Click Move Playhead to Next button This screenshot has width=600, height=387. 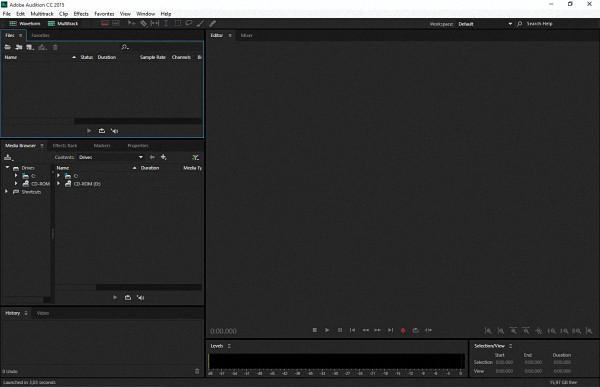390,330
